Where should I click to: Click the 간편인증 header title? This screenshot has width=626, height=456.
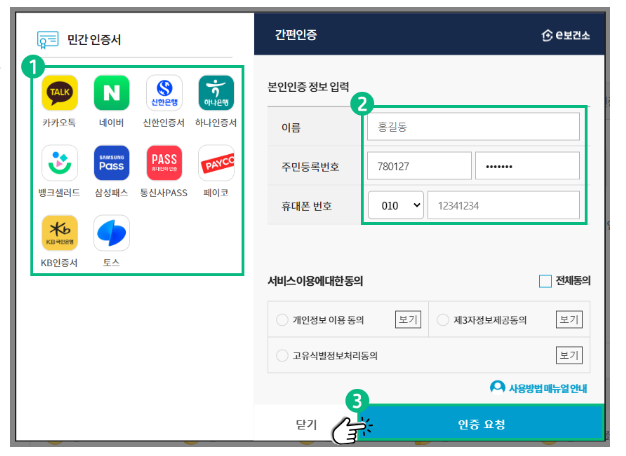click(x=296, y=35)
